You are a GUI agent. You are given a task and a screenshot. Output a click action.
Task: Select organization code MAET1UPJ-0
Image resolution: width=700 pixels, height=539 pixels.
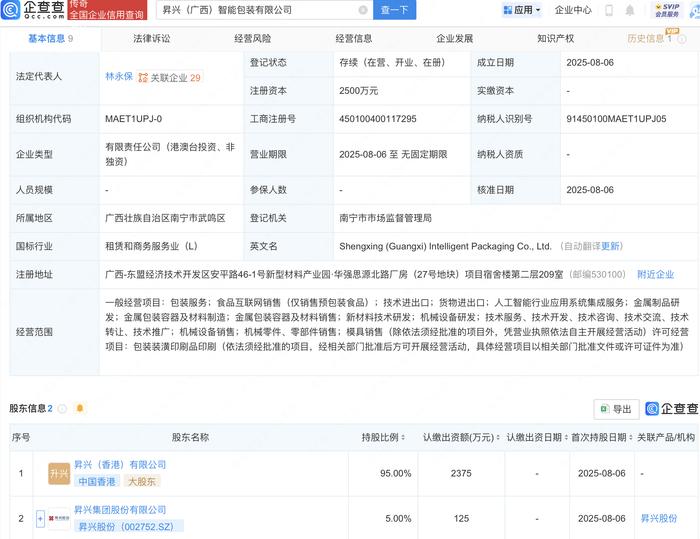(133, 119)
